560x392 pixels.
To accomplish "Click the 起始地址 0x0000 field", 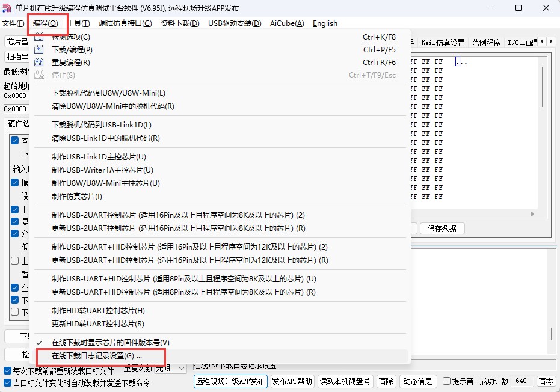I will point(16,96).
